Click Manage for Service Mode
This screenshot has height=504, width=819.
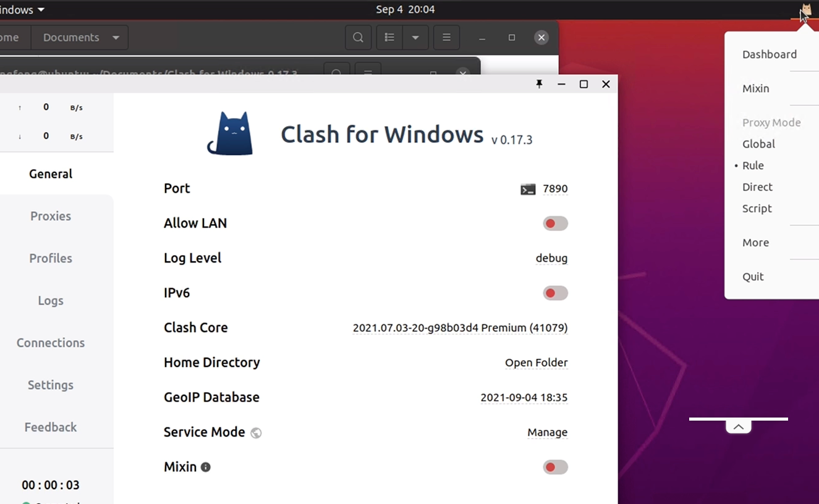[x=547, y=432]
